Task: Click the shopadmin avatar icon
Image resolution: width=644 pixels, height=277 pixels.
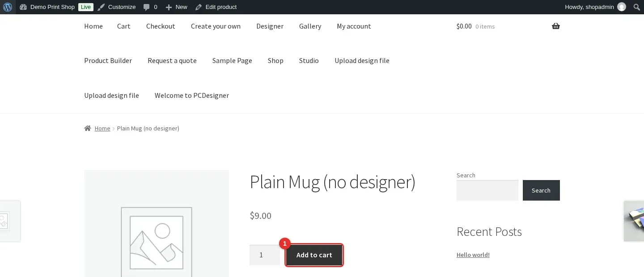Action: coord(622,7)
